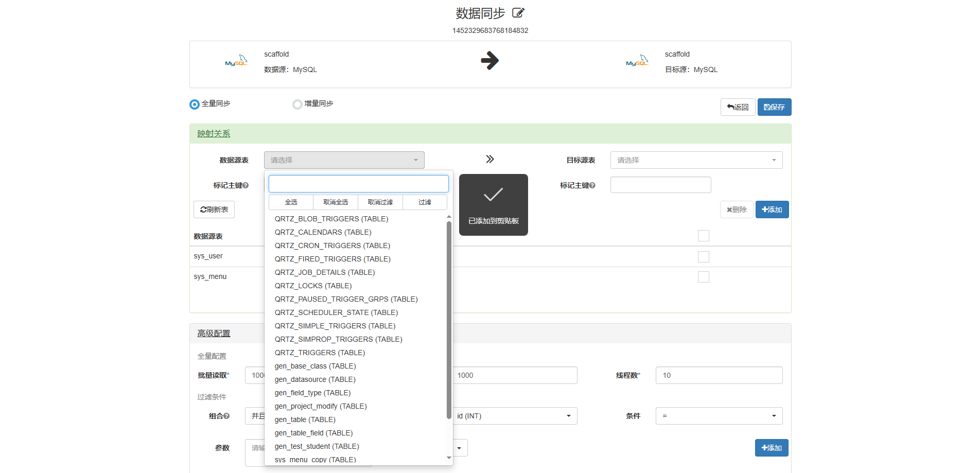980x473 pixels.
Task: Click 取消全选 in the table dropdown
Action: 336,202
